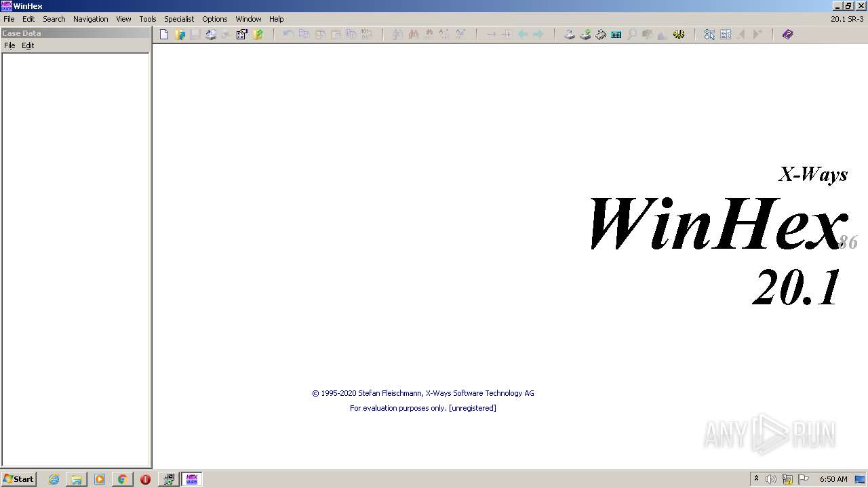Click the taskbar clock showing 6:50 AM
Image resolution: width=868 pixels, height=488 pixels.
click(833, 479)
